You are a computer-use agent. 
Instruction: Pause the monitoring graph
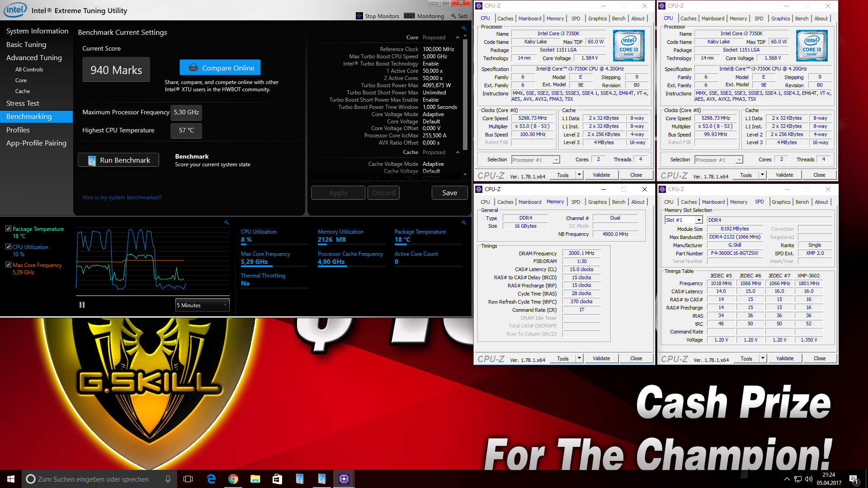coord(82,305)
